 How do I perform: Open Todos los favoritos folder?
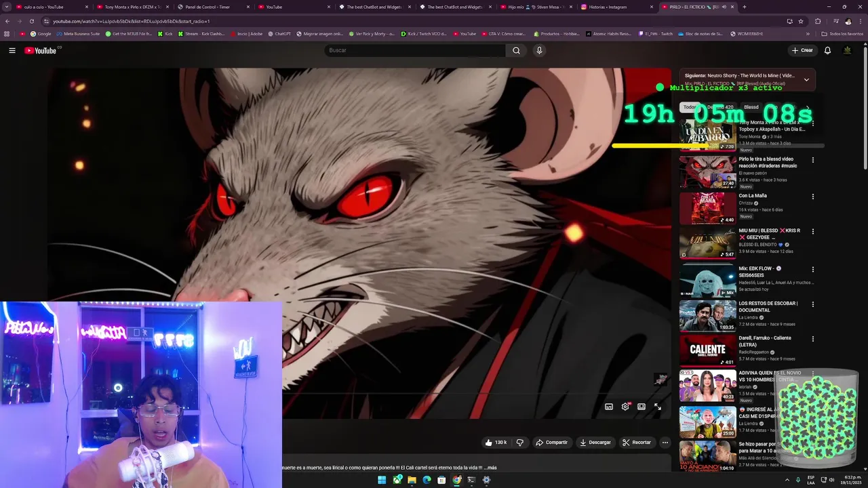point(842,33)
